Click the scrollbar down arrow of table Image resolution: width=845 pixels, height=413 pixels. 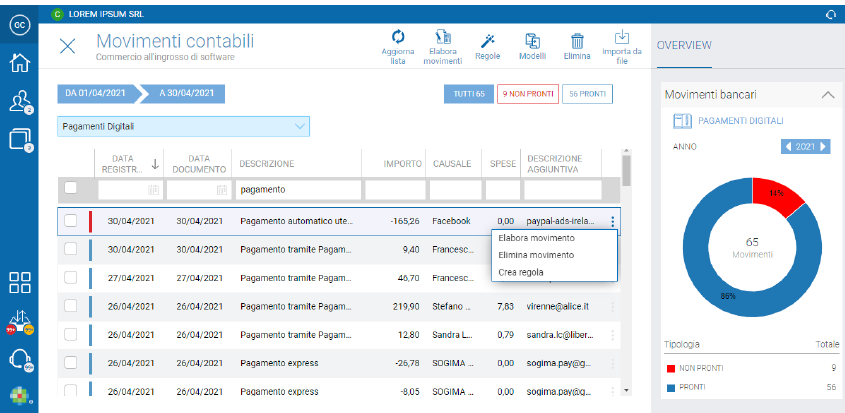pos(626,389)
